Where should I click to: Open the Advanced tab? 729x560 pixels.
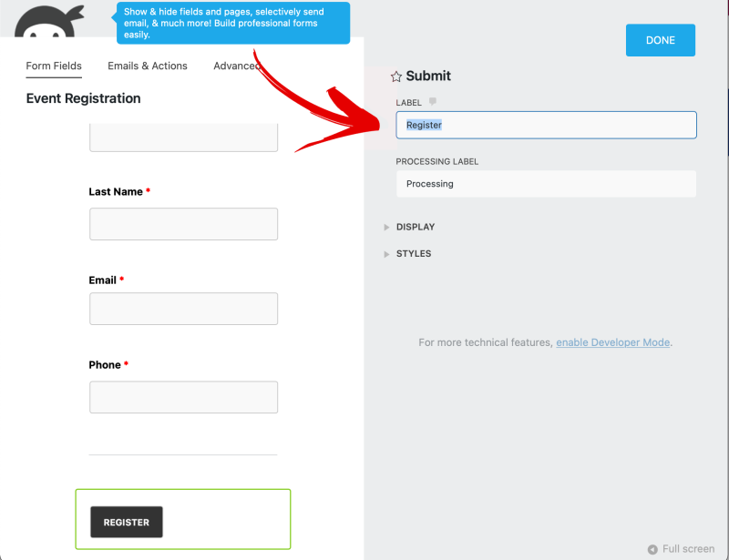coord(237,66)
